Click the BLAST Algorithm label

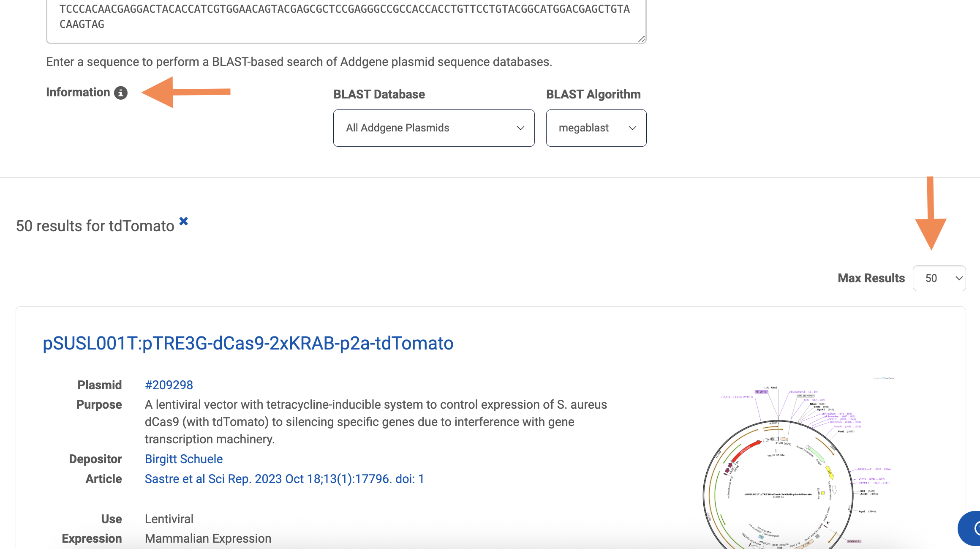click(593, 94)
